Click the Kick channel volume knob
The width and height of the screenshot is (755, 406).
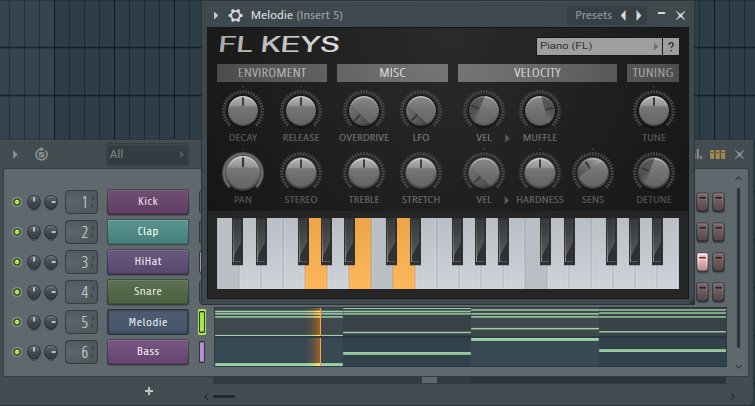coord(51,202)
